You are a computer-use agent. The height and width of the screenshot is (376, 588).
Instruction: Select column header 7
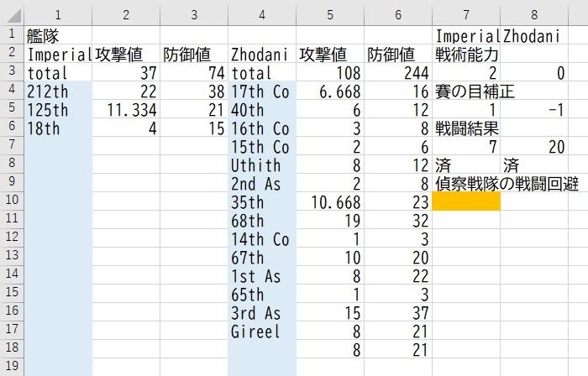[465, 14]
